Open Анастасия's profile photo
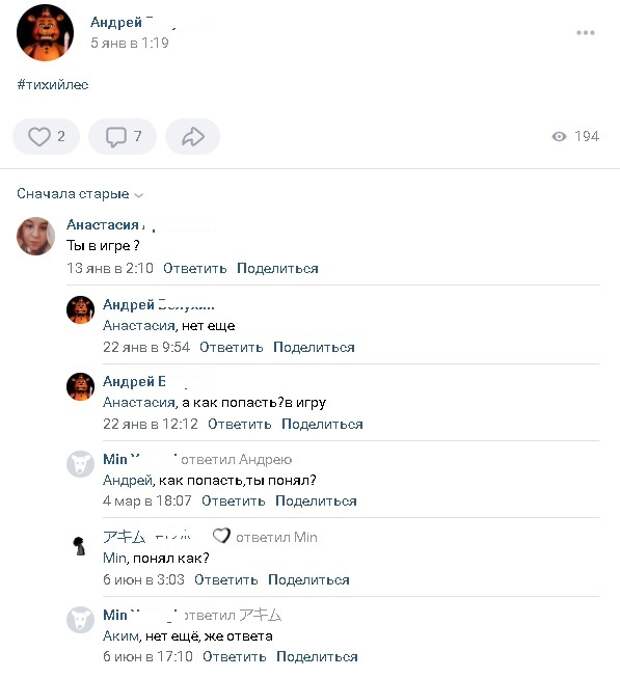 click(35, 236)
